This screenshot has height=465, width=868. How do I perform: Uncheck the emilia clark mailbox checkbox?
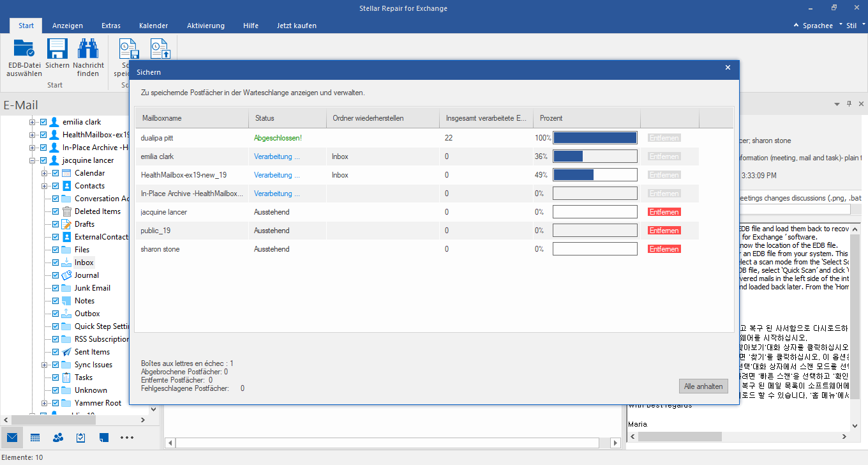tap(43, 122)
